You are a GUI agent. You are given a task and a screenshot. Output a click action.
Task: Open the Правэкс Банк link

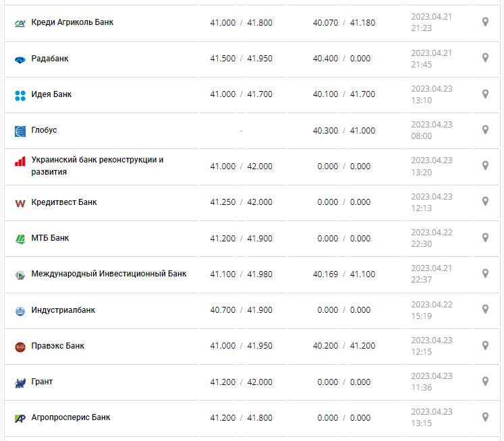click(58, 346)
